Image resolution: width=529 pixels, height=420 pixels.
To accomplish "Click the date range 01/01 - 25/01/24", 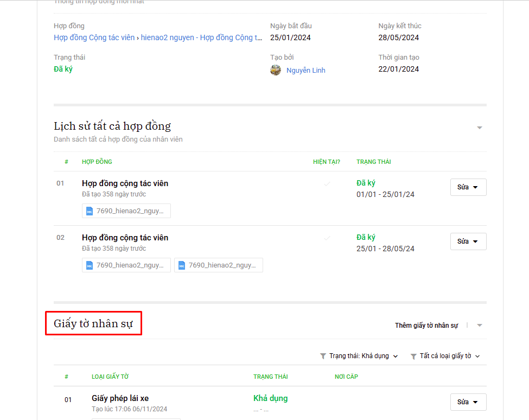I will [x=385, y=194].
